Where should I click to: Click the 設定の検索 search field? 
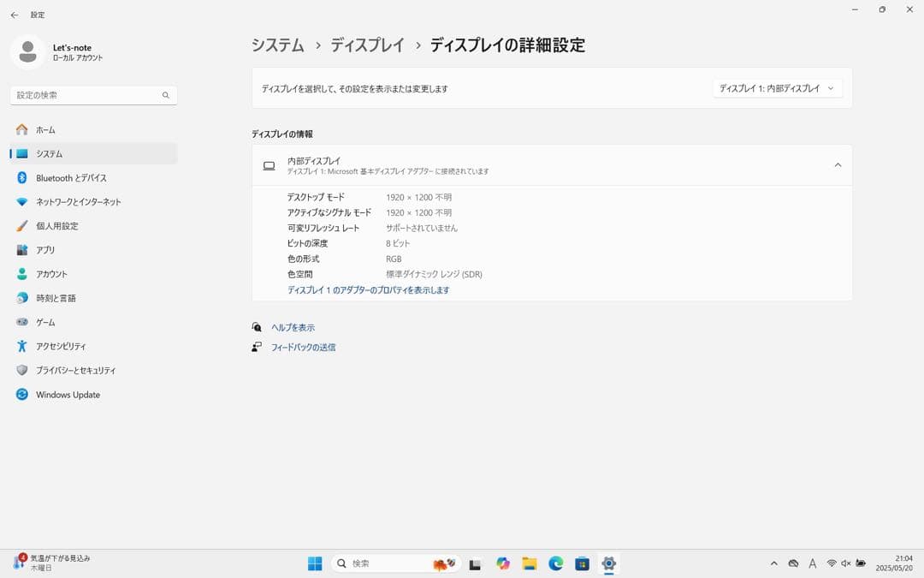pos(86,95)
